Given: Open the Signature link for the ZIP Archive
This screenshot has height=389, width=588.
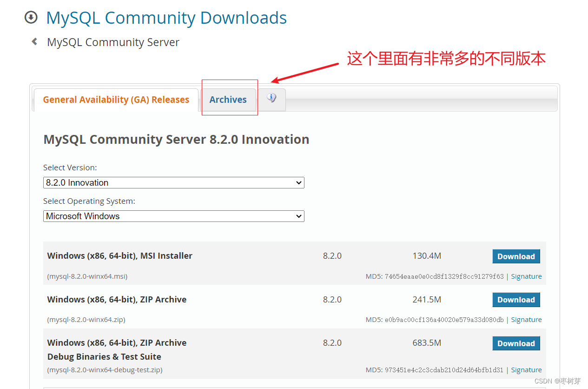Looking at the screenshot, I should click(x=526, y=319).
